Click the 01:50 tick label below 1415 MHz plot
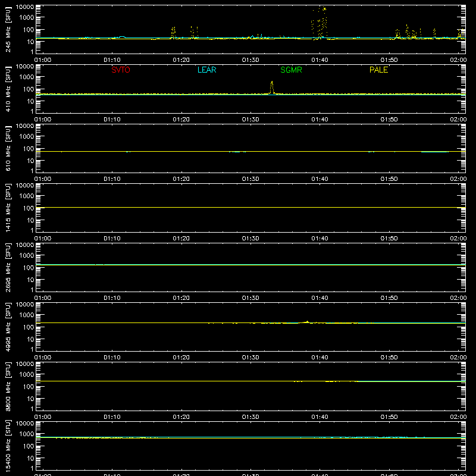The image size is (476, 476). click(389, 239)
